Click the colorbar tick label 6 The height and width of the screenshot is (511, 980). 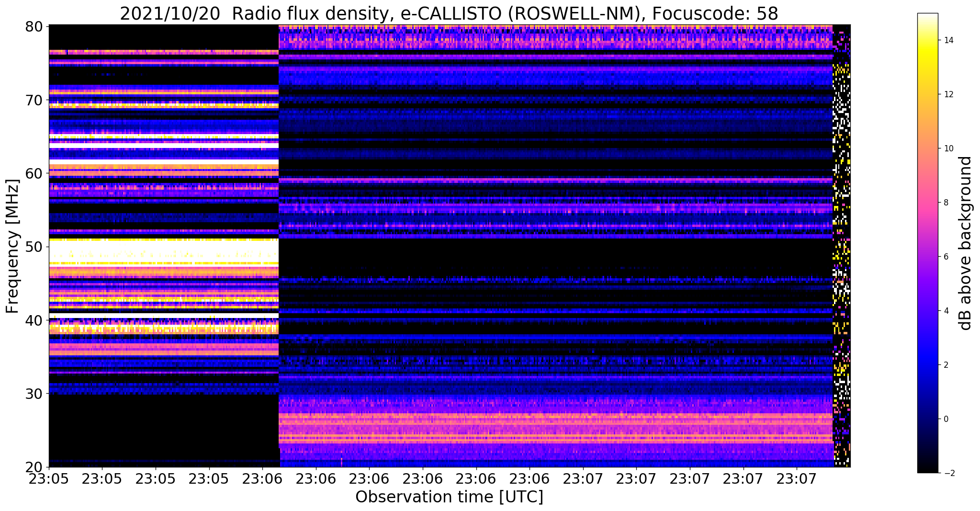pyautogui.click(x=946, y=257)
